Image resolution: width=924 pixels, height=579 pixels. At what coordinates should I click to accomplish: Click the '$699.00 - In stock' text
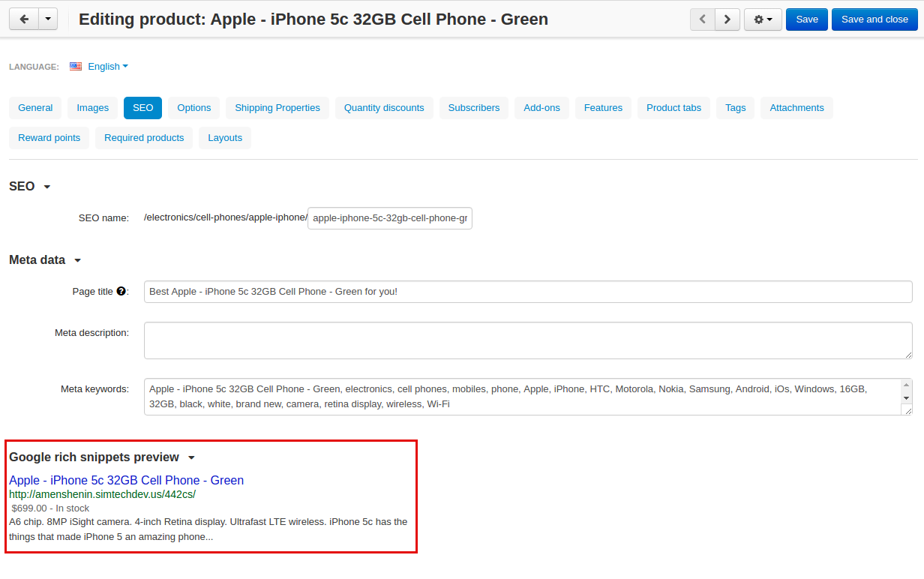tap(50, 508)
